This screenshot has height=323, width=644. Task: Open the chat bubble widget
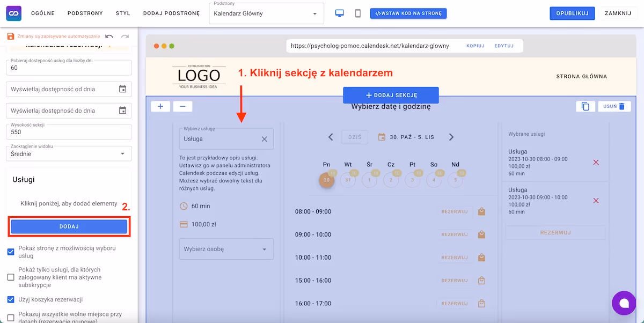pyautogui.click(x=624, y=303)
